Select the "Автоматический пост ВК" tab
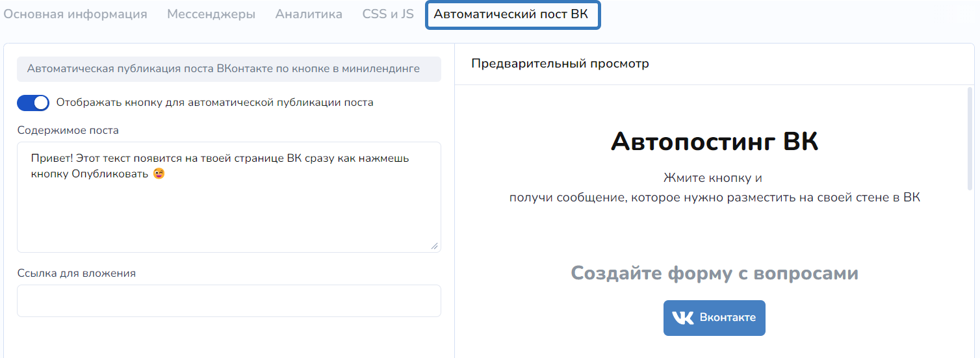980x358 pixels. pos(512,15)
